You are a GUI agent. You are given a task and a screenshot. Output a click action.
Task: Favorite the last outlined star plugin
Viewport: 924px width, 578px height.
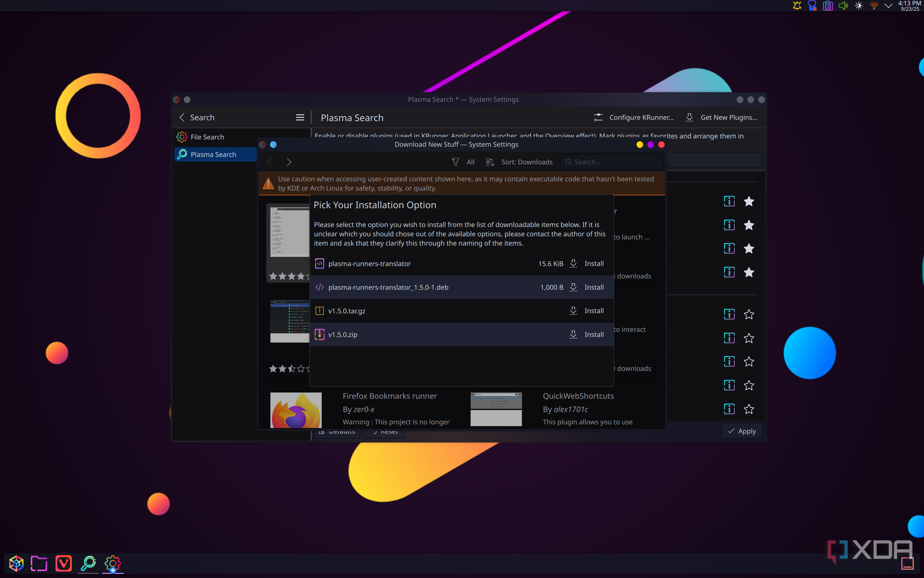point(749,409)
